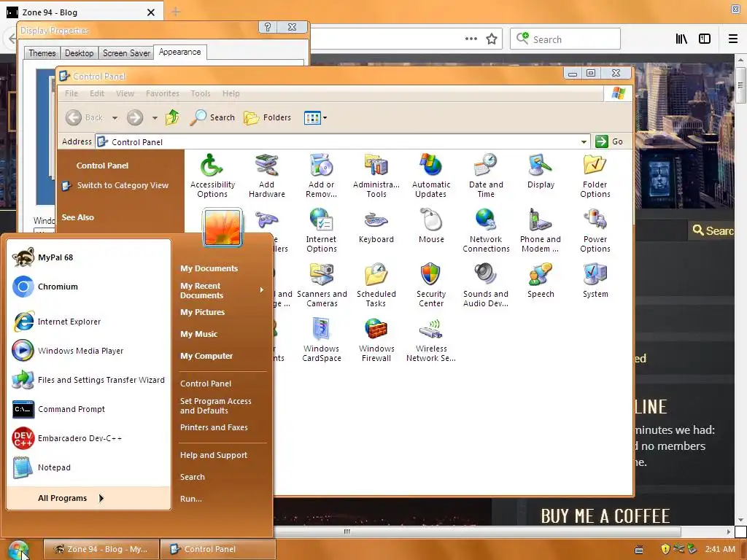Screen dimensions: 747x560
Task: Open Printers and Faxes from Start menu
Action: (214, 427)
